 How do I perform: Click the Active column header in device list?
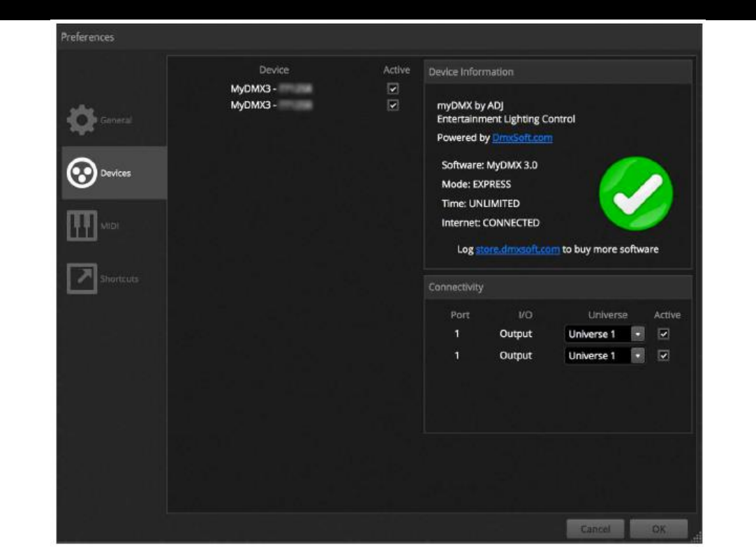coord(396,70)
